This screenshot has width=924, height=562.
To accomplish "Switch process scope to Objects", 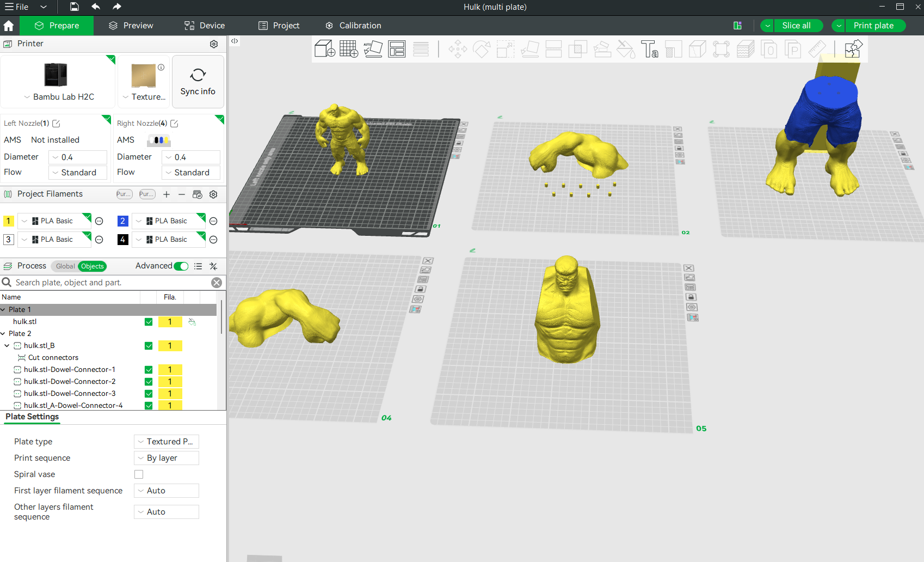I will 93,266.
